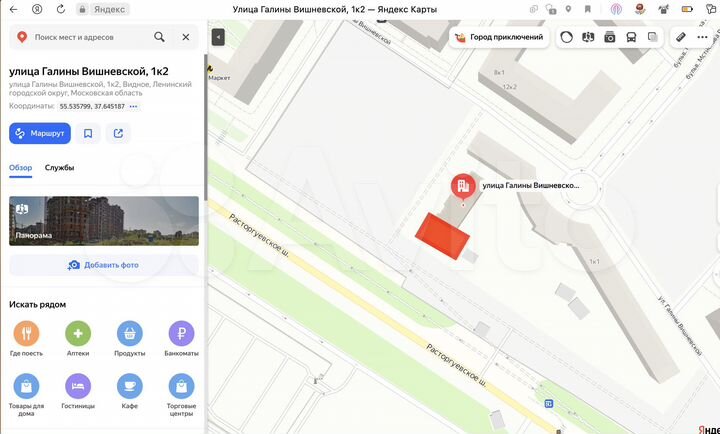The image size is (720, 434).
Task: Select the ruler measurement tool
Action: click(x=681, y=37)
